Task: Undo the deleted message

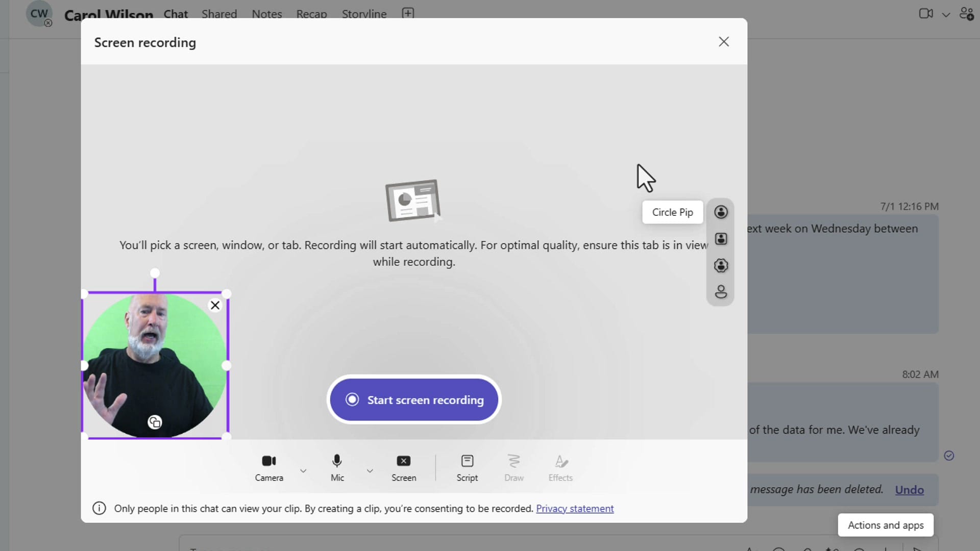Action: [909, 490]
